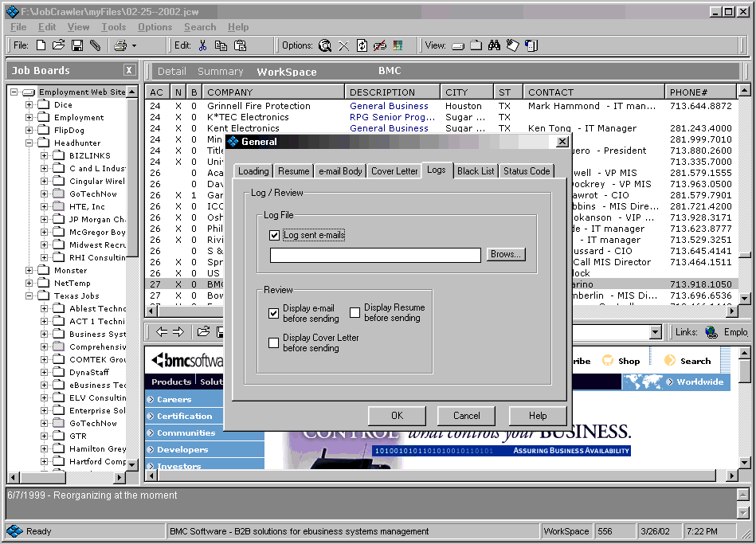Click the Open folder toolbar icon
The height and width of the screenshot is (544, 756).
point(59,46)
